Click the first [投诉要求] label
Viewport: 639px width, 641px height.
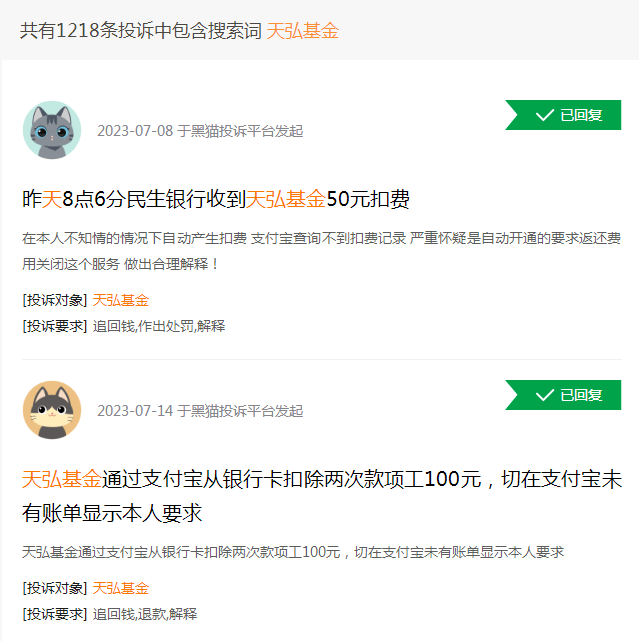[x=55, y=326]
